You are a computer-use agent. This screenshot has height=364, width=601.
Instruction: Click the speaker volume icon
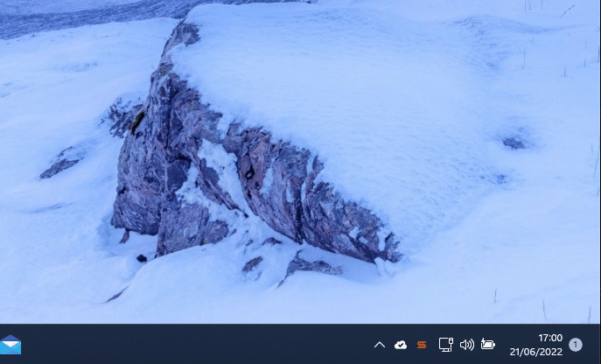point(466,345)
